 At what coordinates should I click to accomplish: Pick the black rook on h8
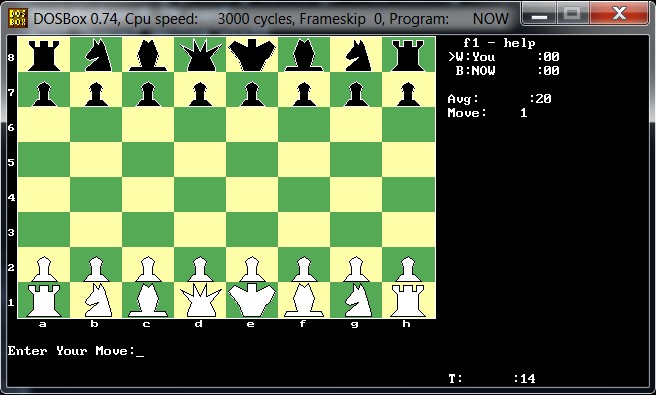(408, 54)
